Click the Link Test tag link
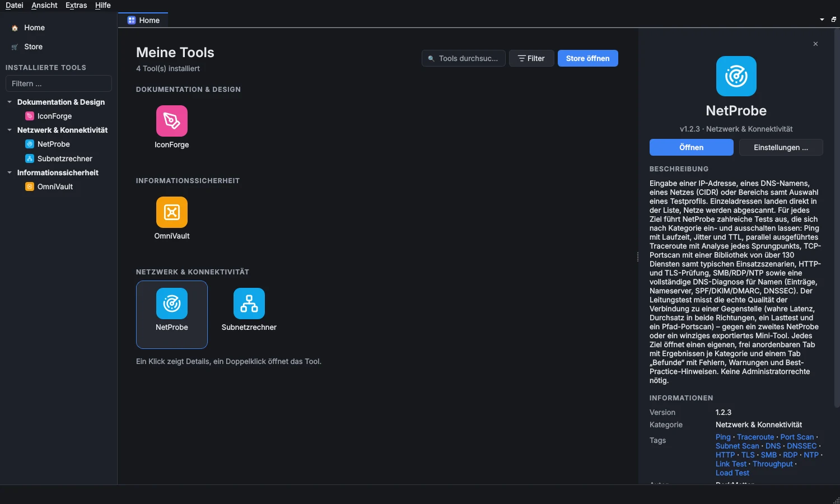The image size is (840, 504). tap(731, 464)
